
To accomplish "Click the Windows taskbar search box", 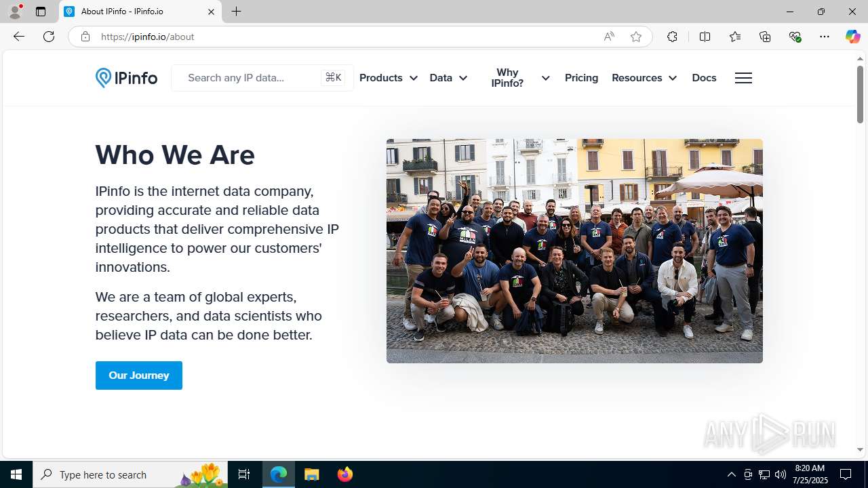I will 130,474.
